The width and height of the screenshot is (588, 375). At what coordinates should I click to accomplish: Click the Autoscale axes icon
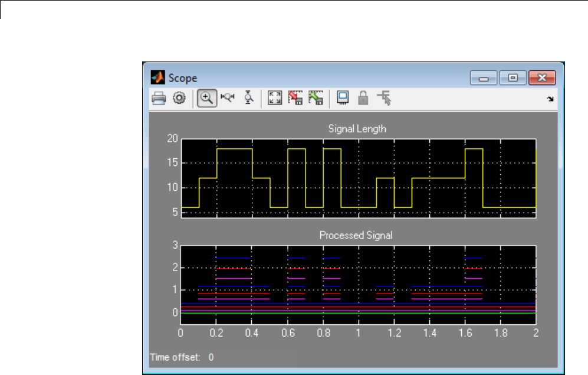pyautogui.click(x=275, y=99)
